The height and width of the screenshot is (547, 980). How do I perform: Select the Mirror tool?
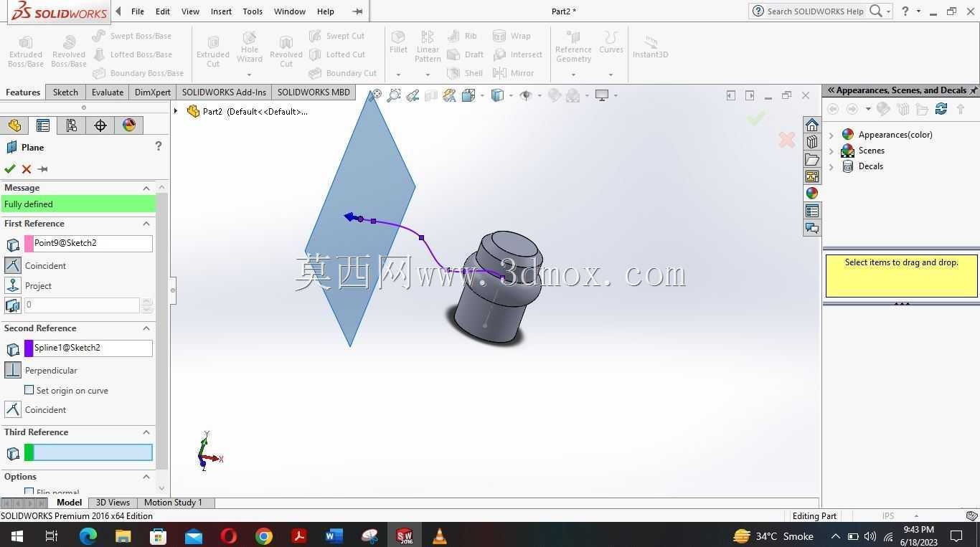tap(514, 73)
